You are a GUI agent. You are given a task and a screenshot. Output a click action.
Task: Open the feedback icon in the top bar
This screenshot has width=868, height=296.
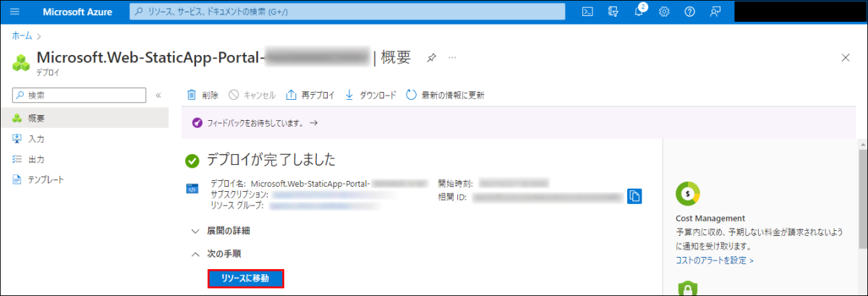715,12
